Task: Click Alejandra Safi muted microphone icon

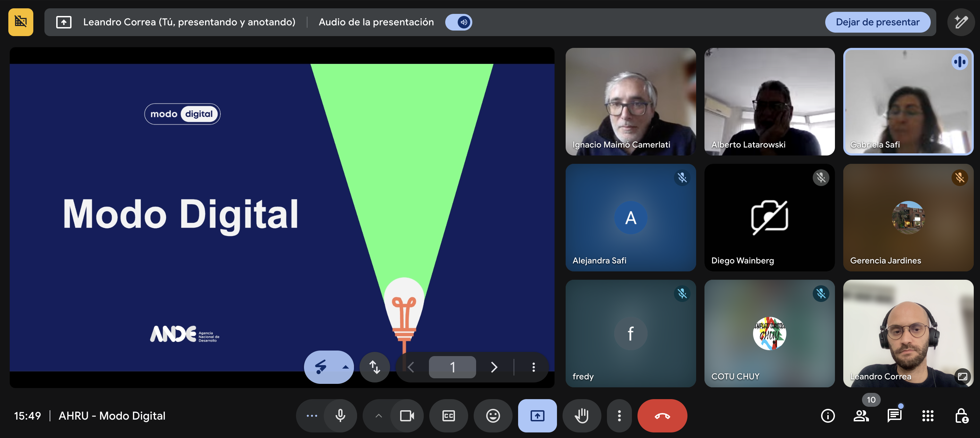Action: [682, 177]
